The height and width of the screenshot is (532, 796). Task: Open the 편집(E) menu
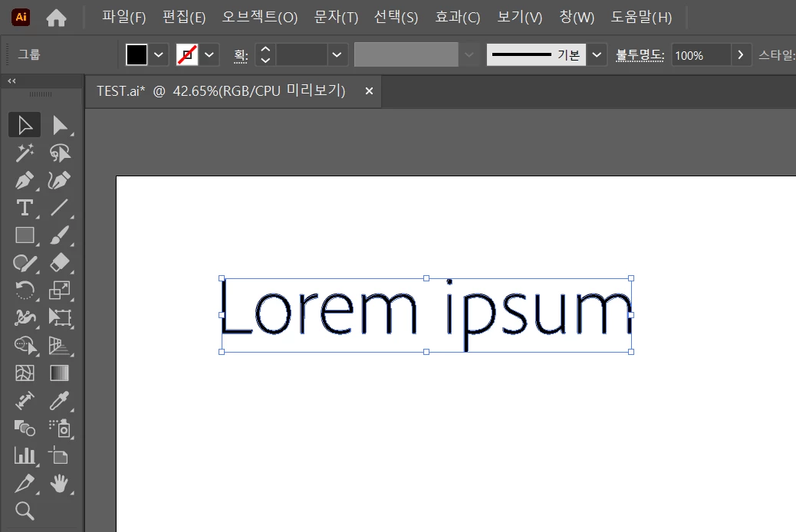pos(184,18)
